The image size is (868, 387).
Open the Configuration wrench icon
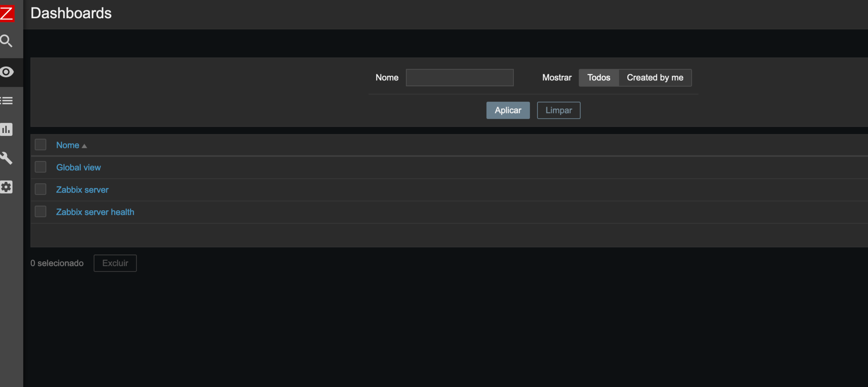tap(7, 158)
